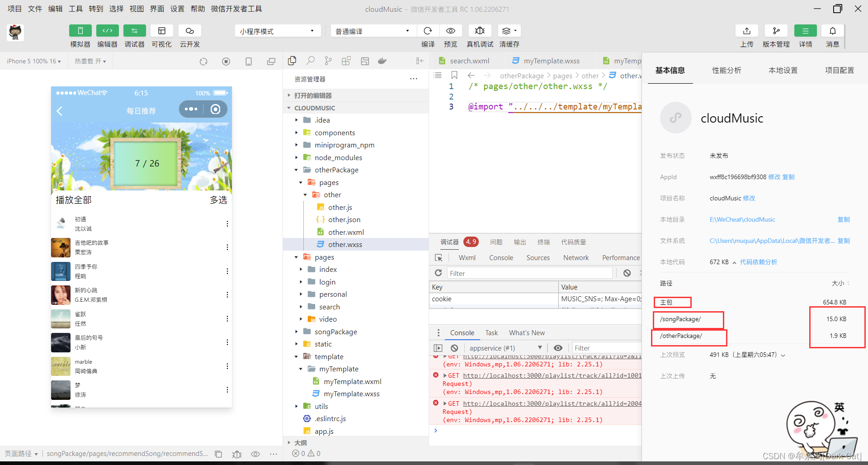
Task: Open the mini program mode (小程序模式) dropdown
Action: (277, 31)
